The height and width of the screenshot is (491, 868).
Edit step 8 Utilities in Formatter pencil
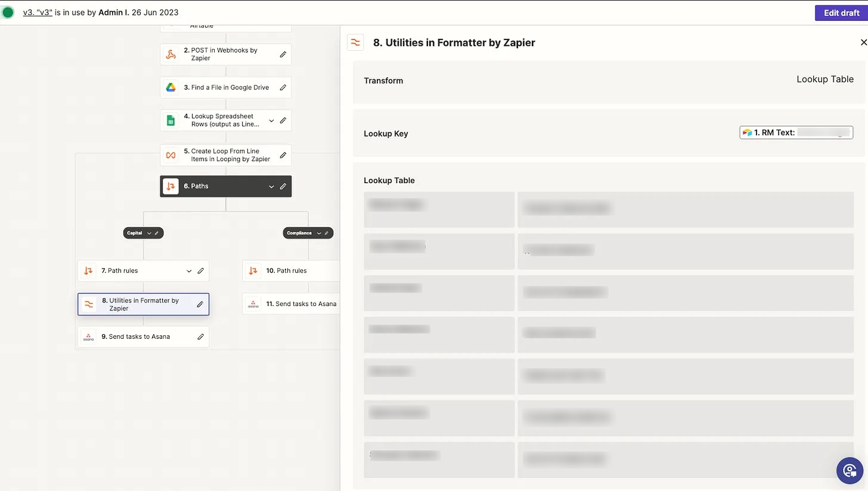pyautogui.click(x=200, y=304)
